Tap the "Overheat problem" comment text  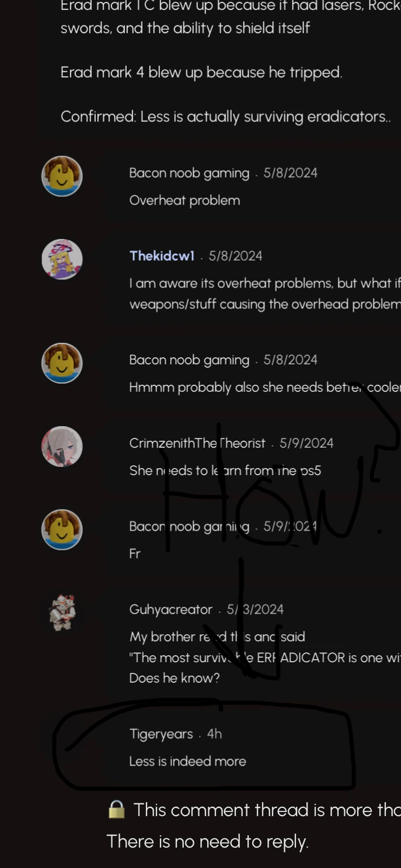pos(184,201)
